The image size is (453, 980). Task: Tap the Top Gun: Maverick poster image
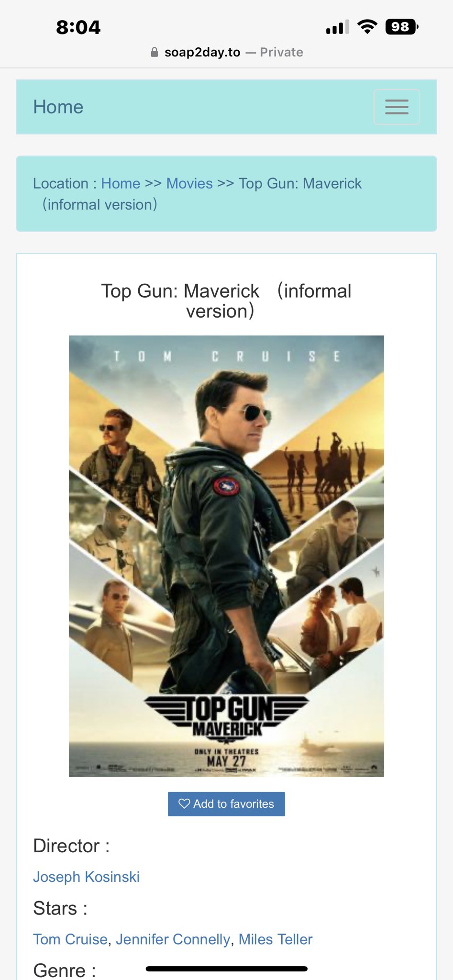226,556
